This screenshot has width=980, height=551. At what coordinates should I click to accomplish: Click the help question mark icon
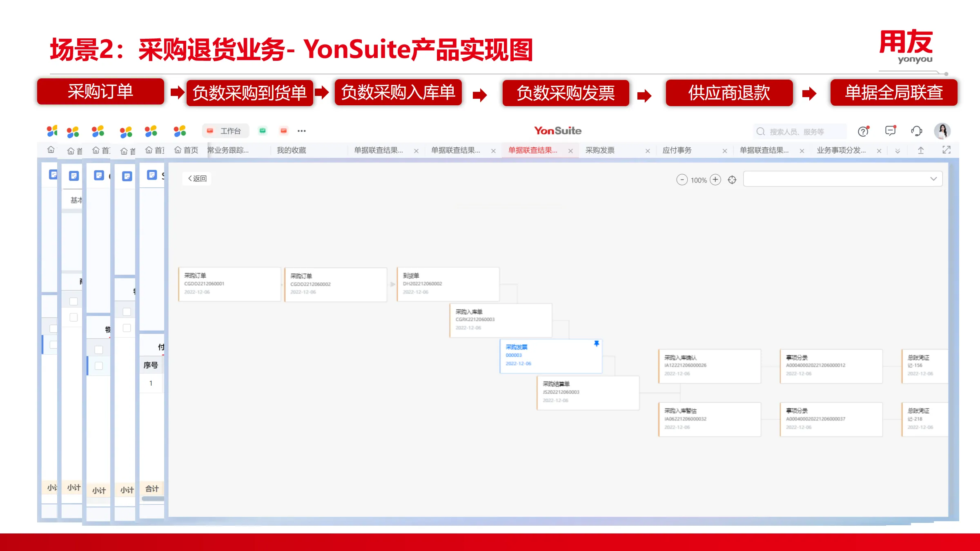click(863, 131)
